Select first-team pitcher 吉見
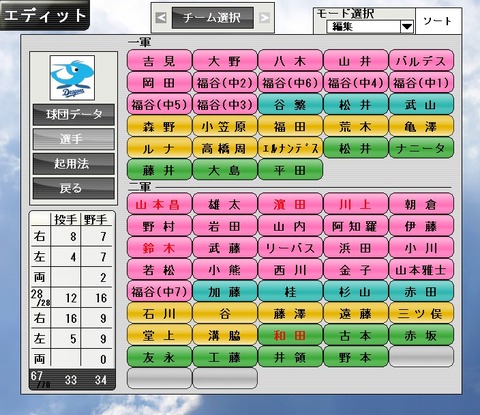The image size is (480, 415). pyautogui.click(x=159, y=60)
